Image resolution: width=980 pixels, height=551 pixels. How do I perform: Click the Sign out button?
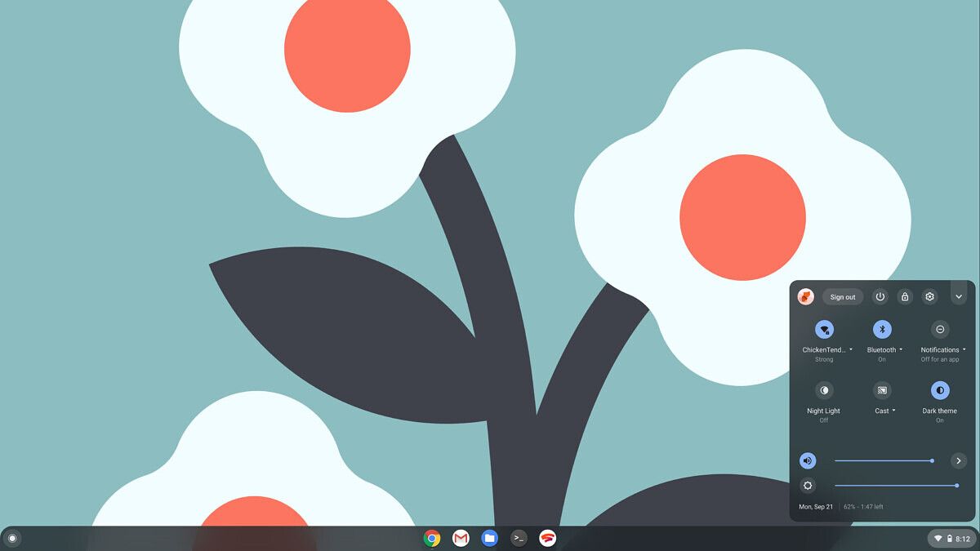pyautogui.click(x=842, y=296)
